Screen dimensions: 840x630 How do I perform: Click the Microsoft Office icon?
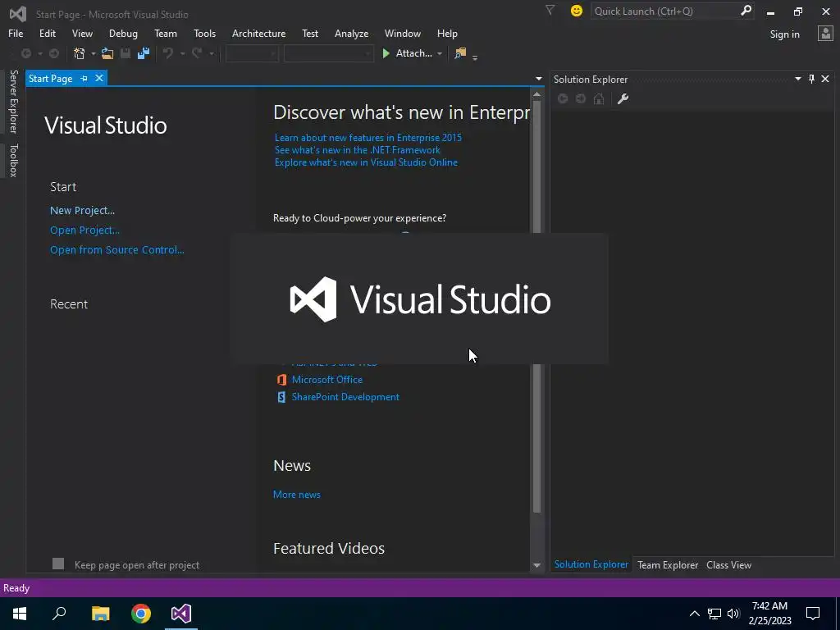[281, 380]
